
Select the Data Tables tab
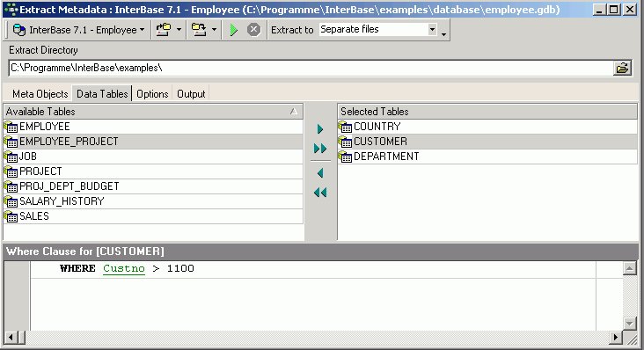(x=102, y=93)
